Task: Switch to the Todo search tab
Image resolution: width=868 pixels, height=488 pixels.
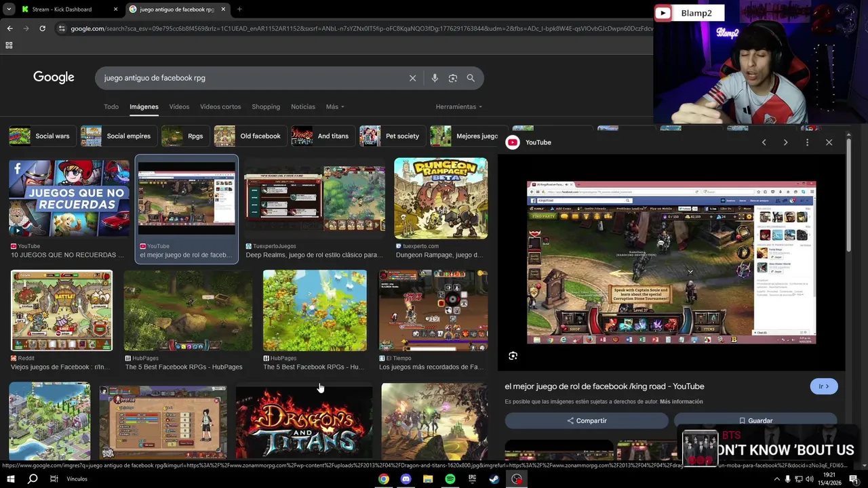Action: click(x=111, y=106)
